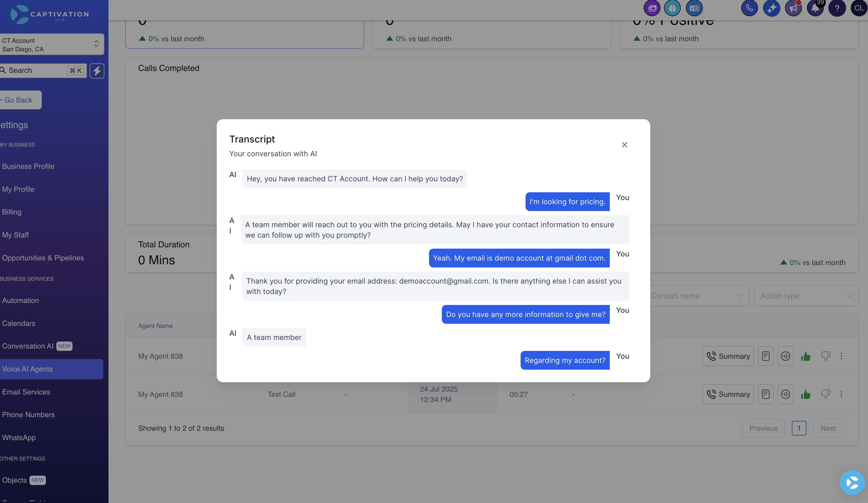Play recording icon in the Test Call row
This screenshot has width=868, height=503.
tap(785, 394)
